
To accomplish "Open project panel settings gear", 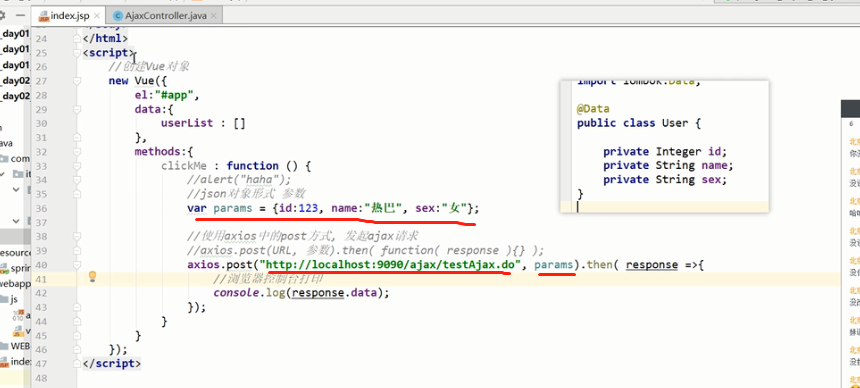I will click(x=2, y=15).
